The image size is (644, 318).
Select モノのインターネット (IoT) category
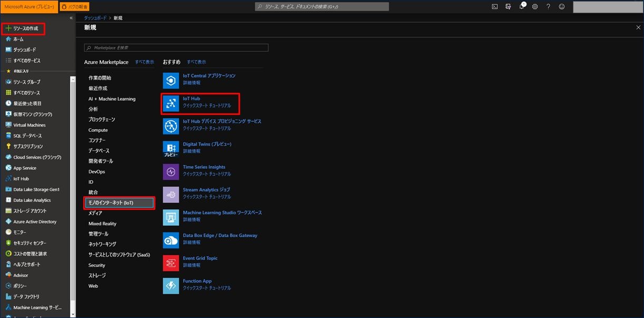120,203
